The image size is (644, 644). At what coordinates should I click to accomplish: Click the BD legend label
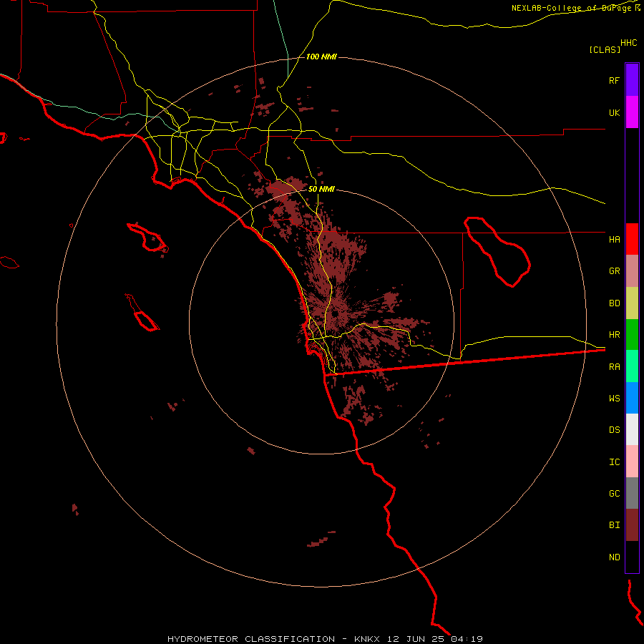(614, 303)
